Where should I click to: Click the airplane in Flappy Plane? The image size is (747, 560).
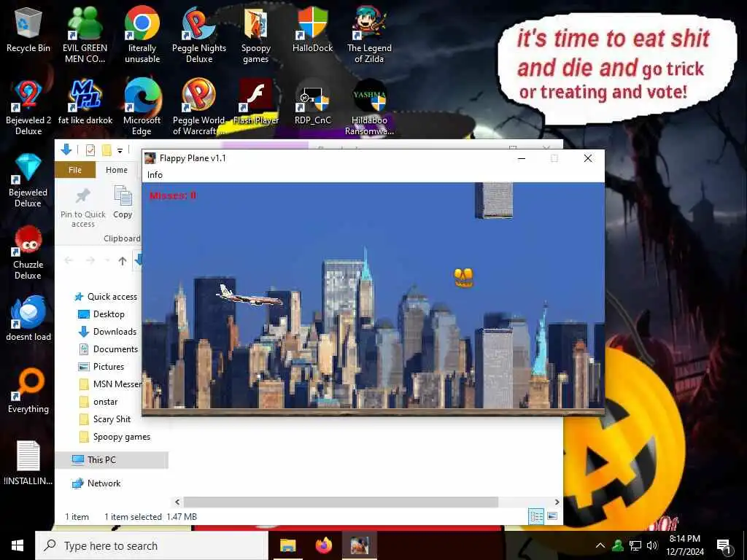(x=249, y=295)
